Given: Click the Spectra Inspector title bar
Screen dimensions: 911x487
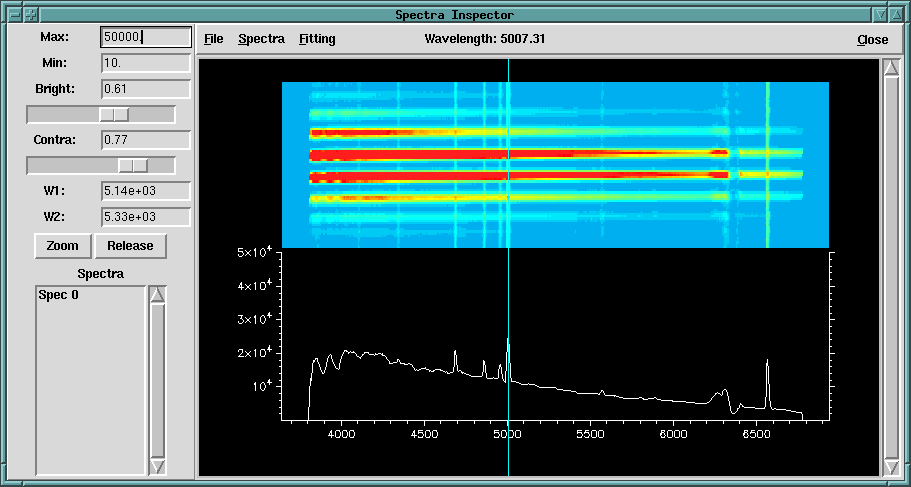Looking at the screenshot, I should (x=455, y=15).
